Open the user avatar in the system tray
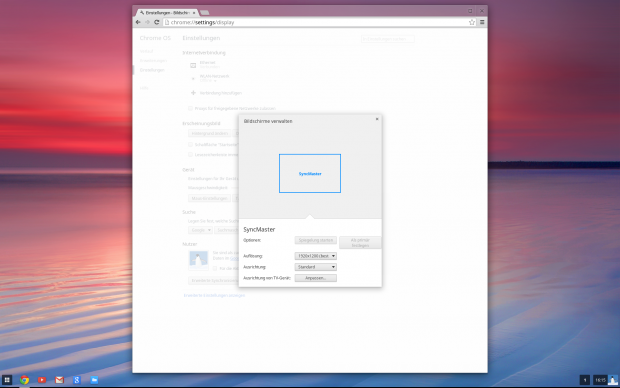Viewport: 620px width, 388px height. [612, 380]
